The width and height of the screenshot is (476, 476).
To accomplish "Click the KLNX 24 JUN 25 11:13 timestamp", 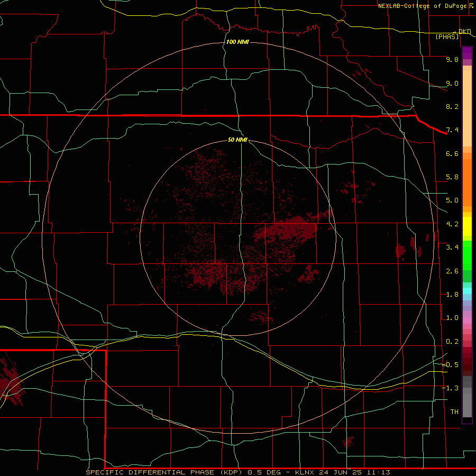I will [x=342, y=472].
